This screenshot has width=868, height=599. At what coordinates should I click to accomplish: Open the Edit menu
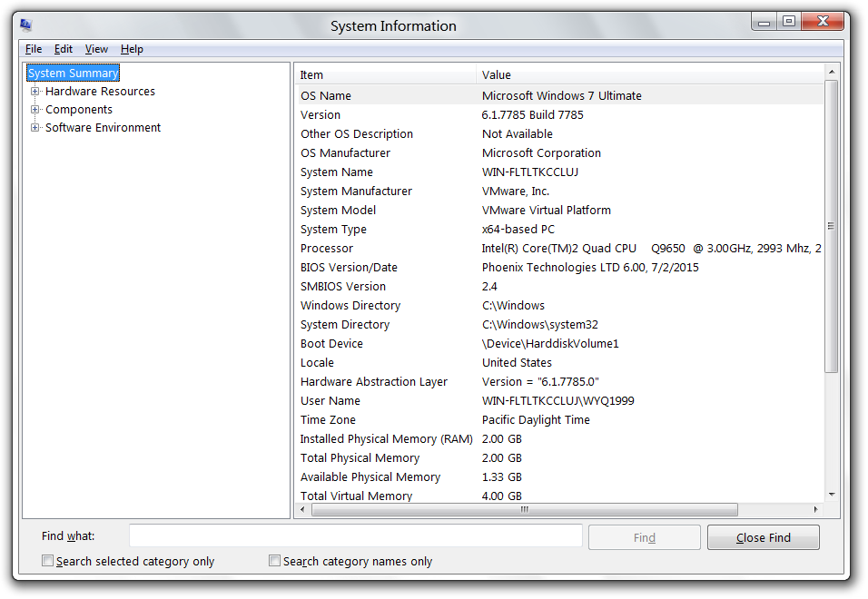[x=64, y=49]
